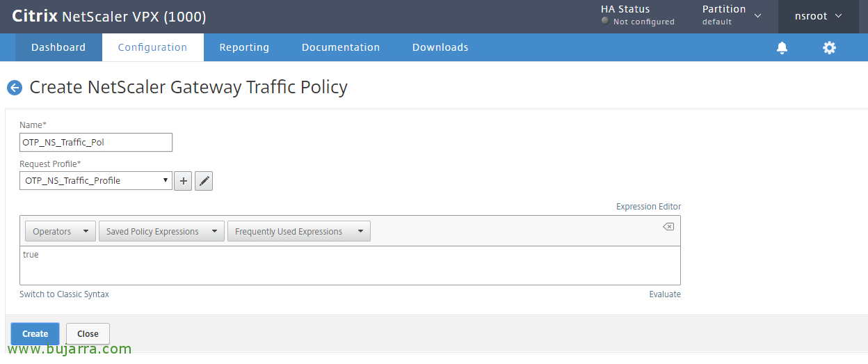
Task: Open the Saved Policy Expressions dropdown
Action: coord(161,232)
